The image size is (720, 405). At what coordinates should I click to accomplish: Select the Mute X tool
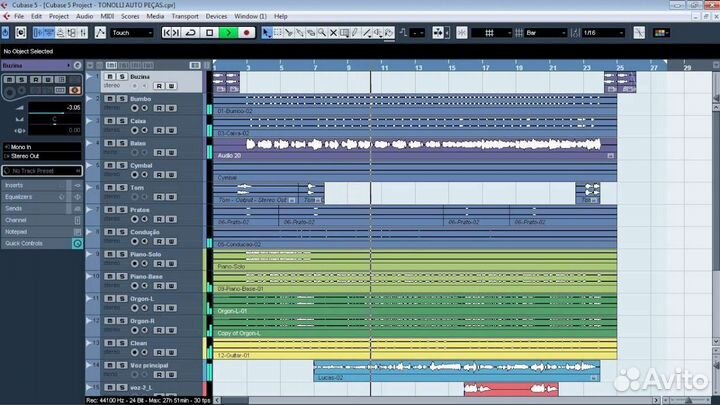pos(333,33)
